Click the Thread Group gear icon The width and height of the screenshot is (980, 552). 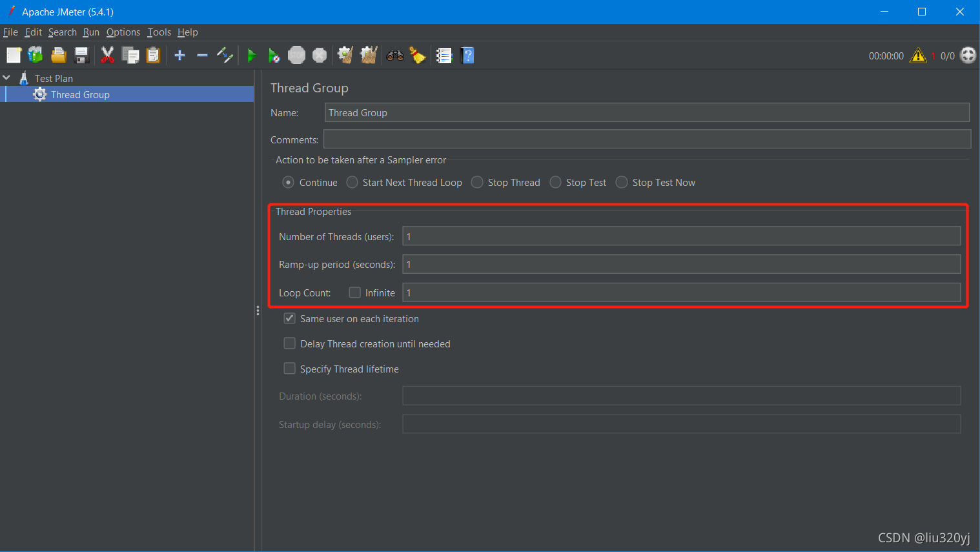click(40, 94)
